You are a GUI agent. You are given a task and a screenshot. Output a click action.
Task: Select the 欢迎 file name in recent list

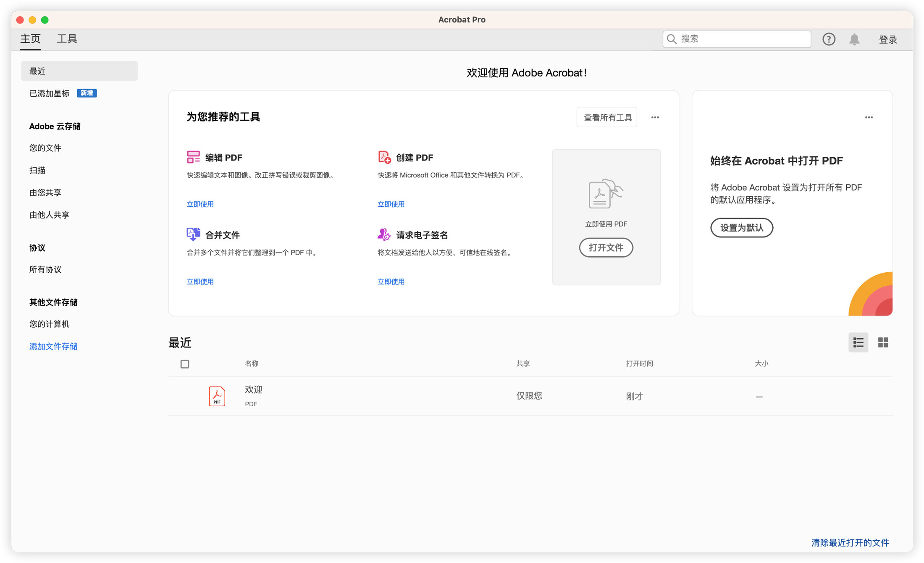pos(254,389)
